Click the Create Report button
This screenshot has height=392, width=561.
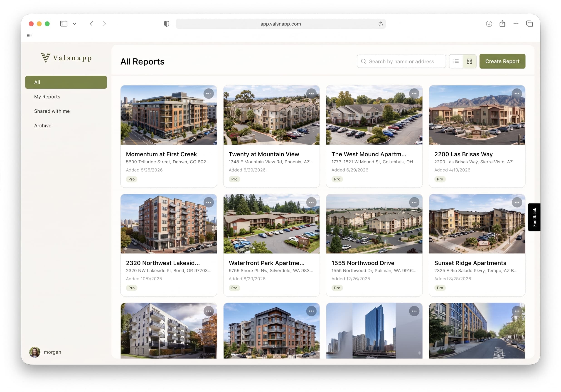point(502,61)
